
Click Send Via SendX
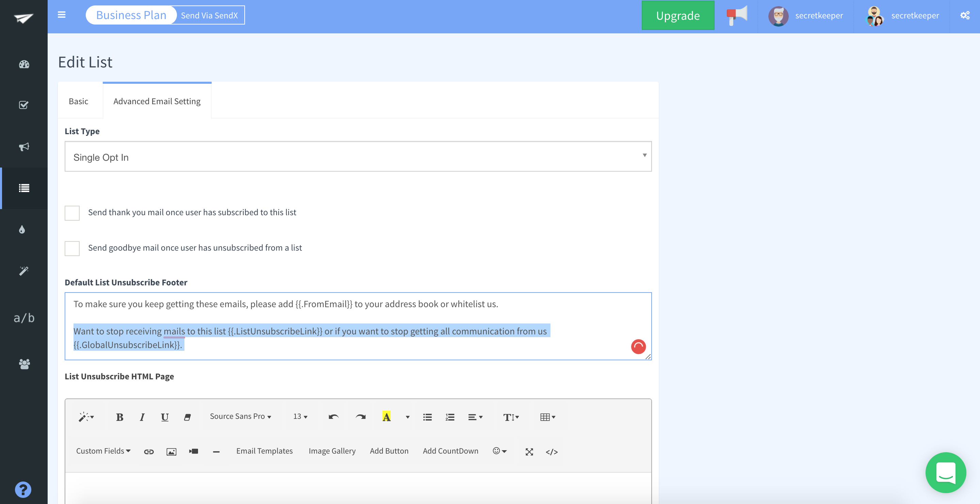(209, 15)
